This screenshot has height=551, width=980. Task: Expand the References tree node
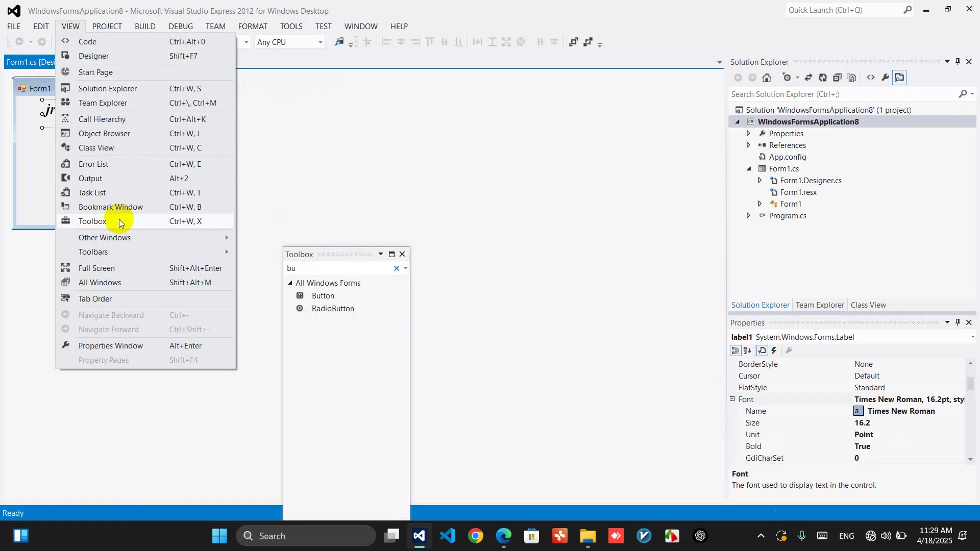tap(748, 145)
